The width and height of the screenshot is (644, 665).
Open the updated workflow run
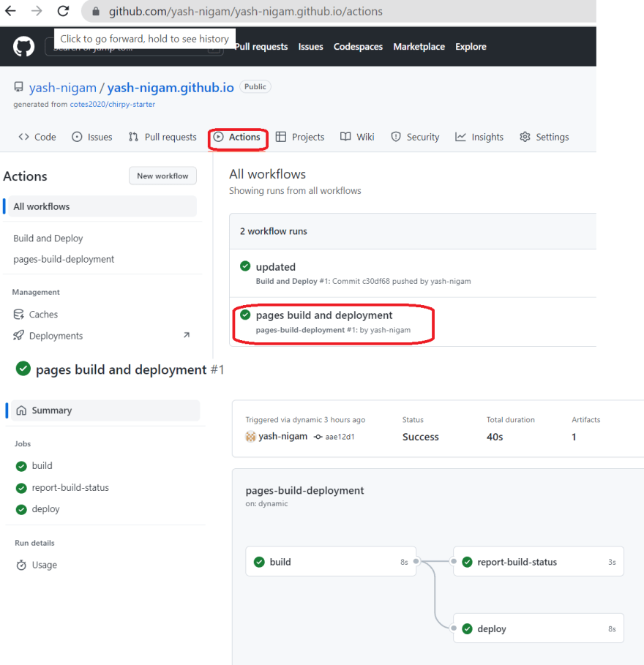[x=276, y=267]
